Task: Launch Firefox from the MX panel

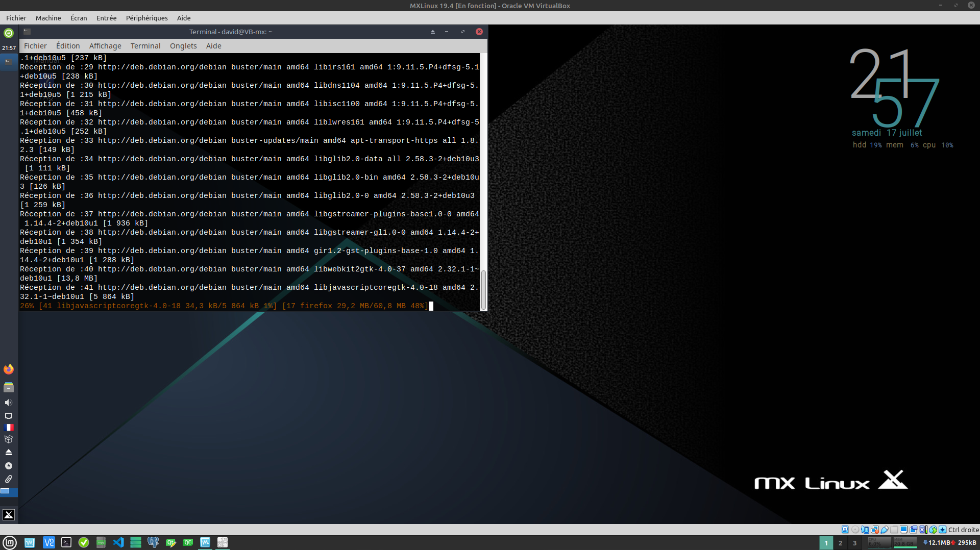Action: (x=9, y=369)
